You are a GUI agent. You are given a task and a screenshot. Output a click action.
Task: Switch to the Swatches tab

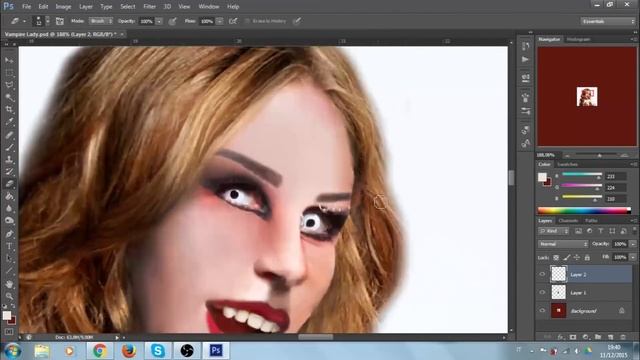click(567, 164)
